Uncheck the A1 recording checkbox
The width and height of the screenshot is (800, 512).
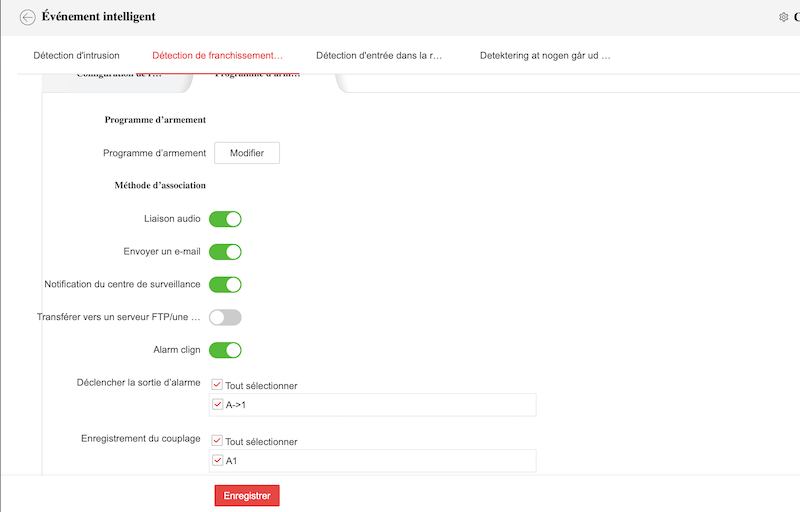(217, 460)
